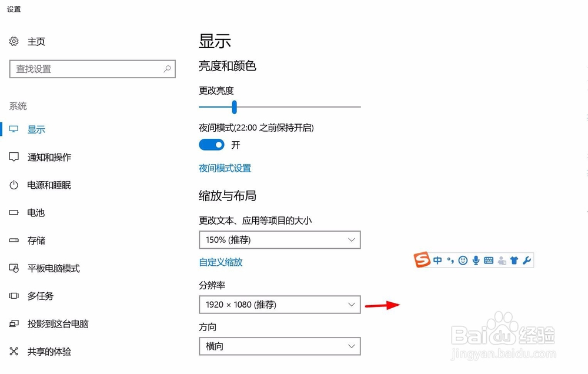Screen dimensions: 588x374
Task: Toggle Chinese/English input on Sogou toolbar
Action: 438,260
